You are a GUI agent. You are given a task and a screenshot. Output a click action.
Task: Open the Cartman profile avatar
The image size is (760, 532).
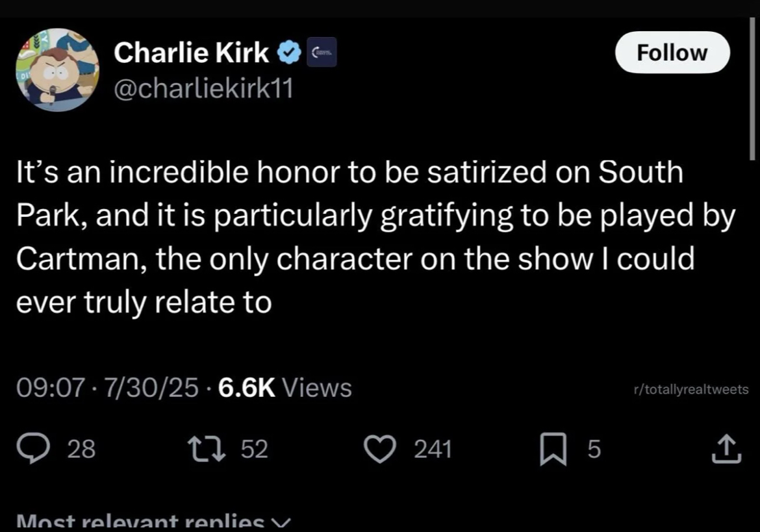click(57, 70)
